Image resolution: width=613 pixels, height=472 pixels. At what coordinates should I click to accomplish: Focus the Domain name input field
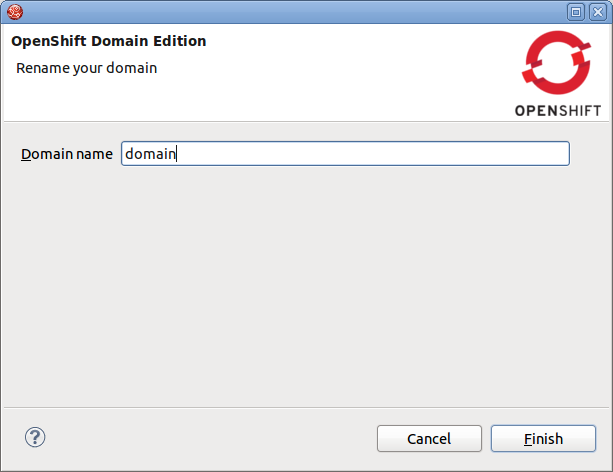(345, 154)
